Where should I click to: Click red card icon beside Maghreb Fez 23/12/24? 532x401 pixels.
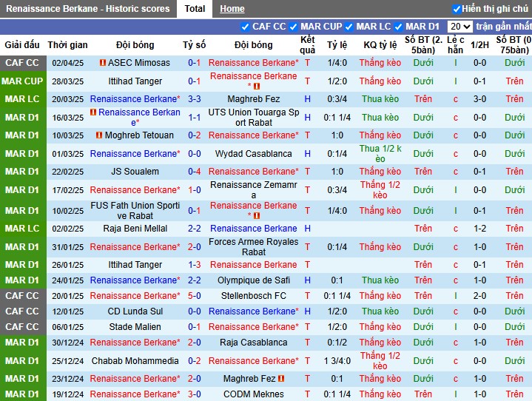281,378
